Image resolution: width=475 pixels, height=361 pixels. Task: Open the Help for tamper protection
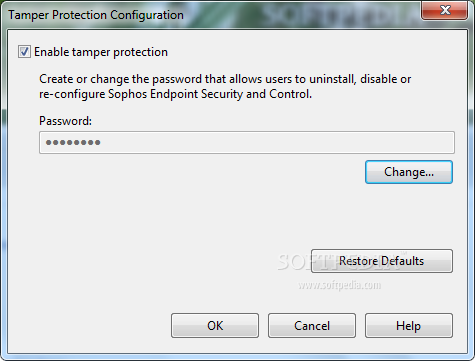(409, 325)
